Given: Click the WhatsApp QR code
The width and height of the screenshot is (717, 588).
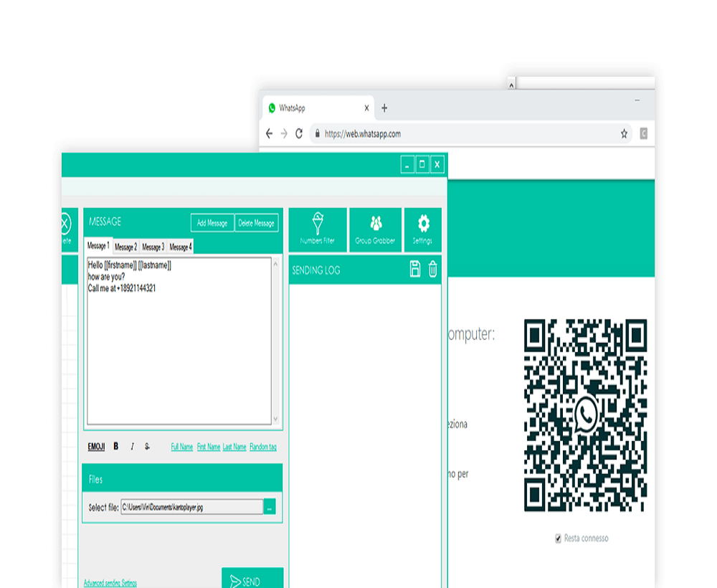Looking at the screenshot, I should 585,415.
